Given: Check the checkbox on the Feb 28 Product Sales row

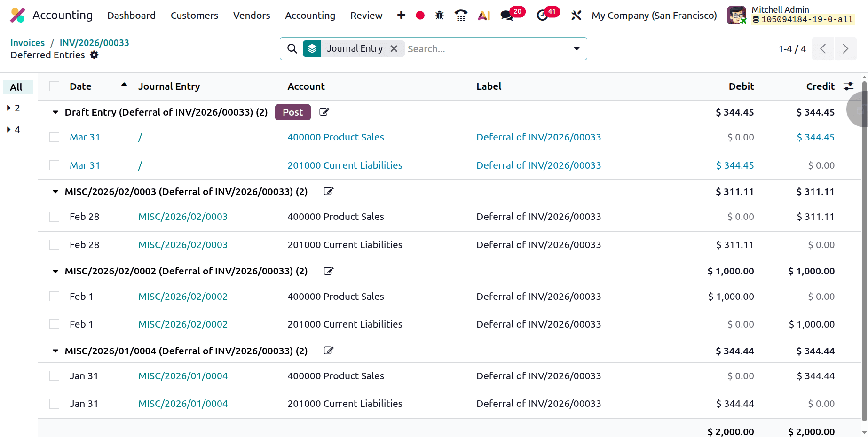Looking at the screenshot, I should (54, 217).
